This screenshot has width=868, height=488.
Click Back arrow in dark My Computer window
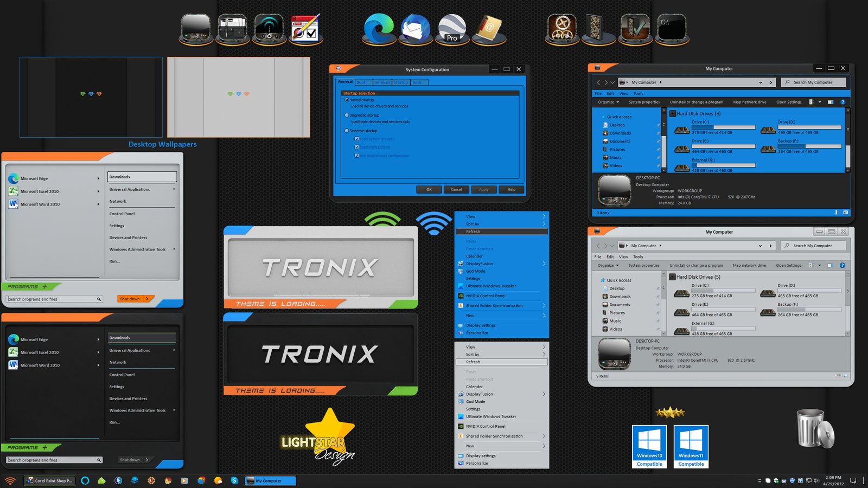[598, 82]
